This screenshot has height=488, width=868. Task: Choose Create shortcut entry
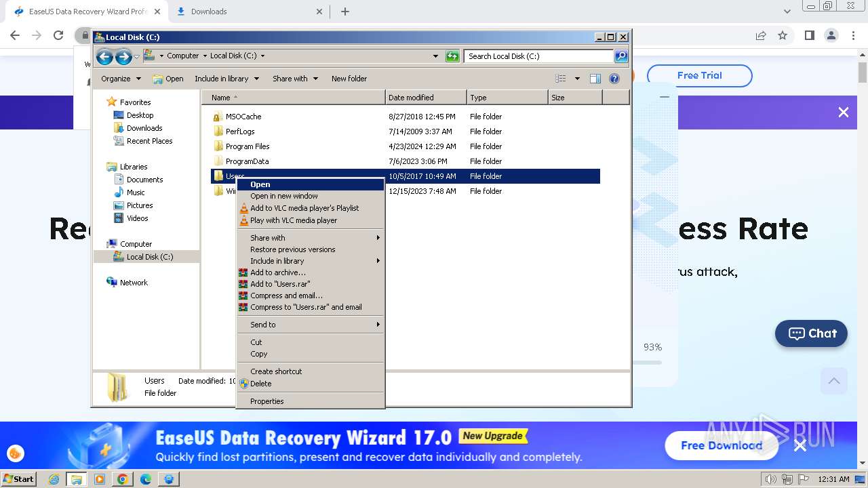[310, 371]
